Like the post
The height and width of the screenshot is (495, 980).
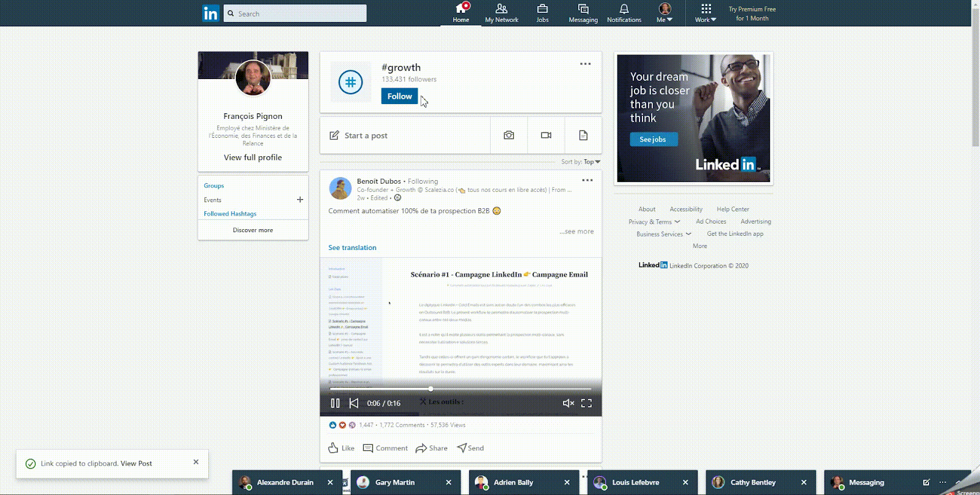click(341, 448)
